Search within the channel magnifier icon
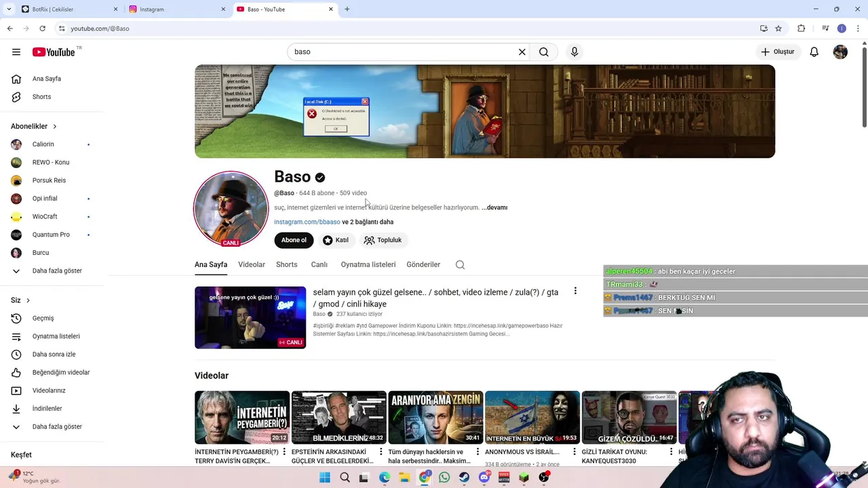Image resolution: width=868 pixels, height=488 pixels. pyautogui.click(x=460, y=265)
